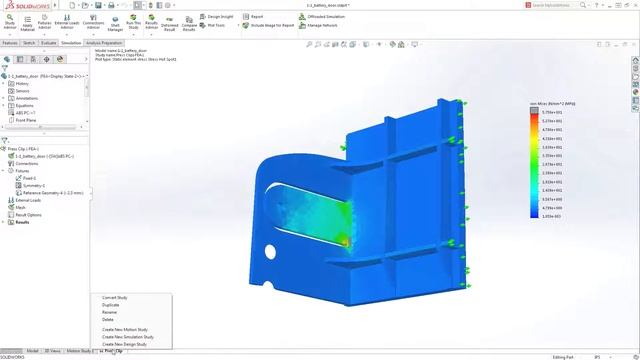Expand the Study Advisor dropdown arrow
The height and width of the screenshot is (360, 640).
[10, 34]
